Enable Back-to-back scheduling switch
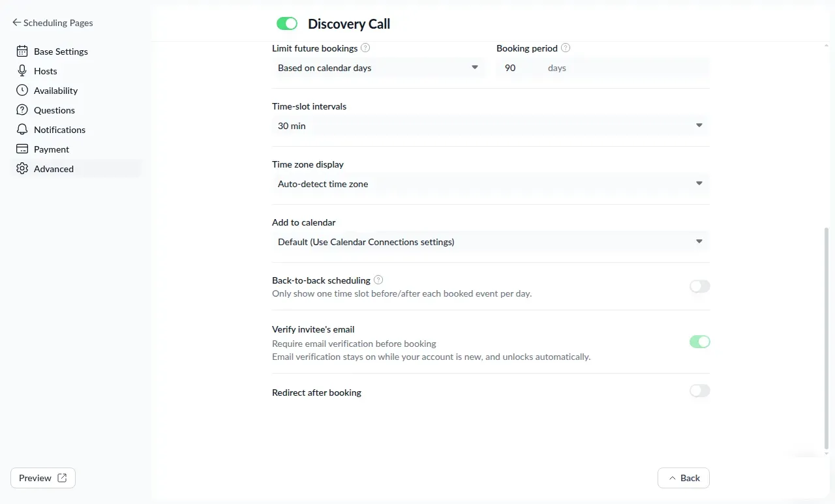This screenshot has height=504, width=835. click(x=699, y=286)
